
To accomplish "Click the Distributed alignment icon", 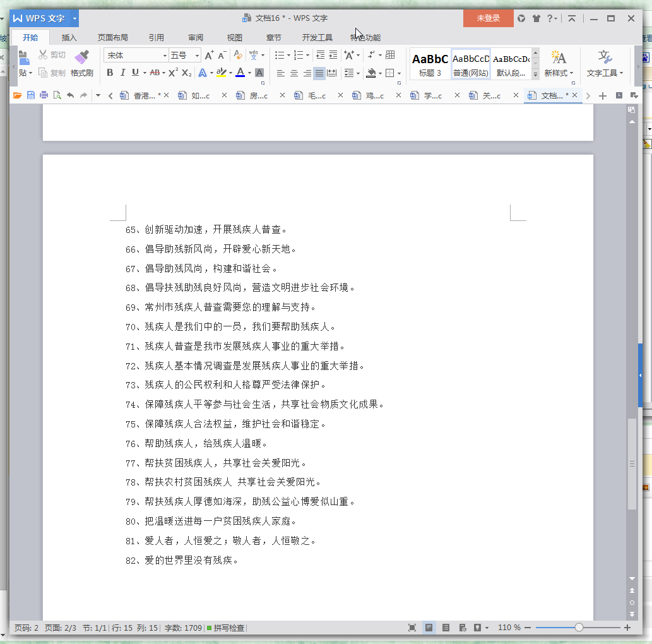I will pos(332,73).
